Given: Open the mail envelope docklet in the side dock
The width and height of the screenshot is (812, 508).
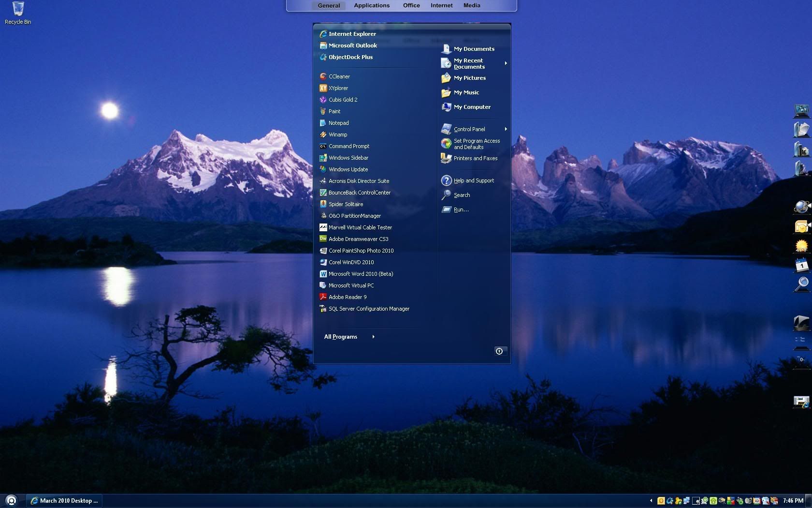Looking at the screenshot, I should [801, 226].
